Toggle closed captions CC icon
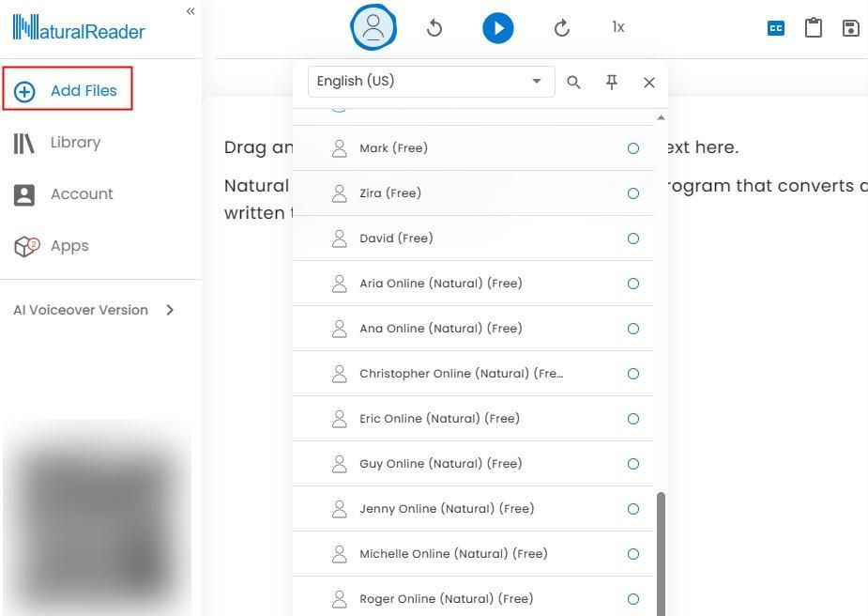This screenshot has width=868, height=616. click(x=776, y=27)
